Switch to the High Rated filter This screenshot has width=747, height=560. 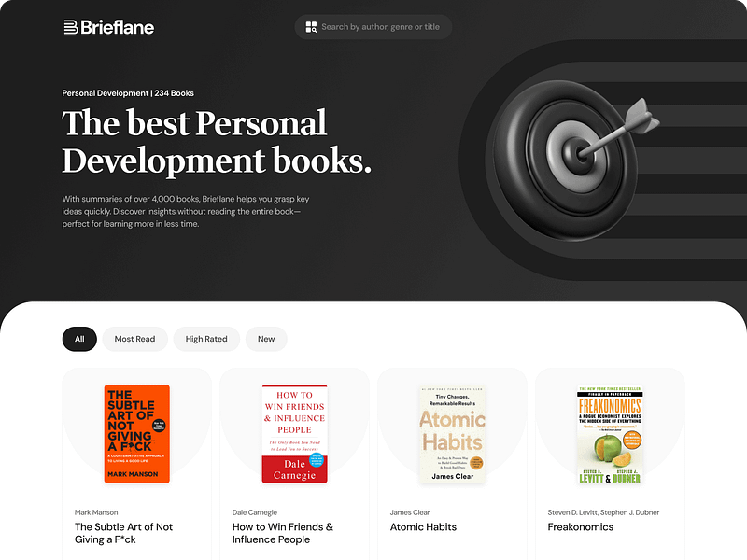tap(206, 339)
